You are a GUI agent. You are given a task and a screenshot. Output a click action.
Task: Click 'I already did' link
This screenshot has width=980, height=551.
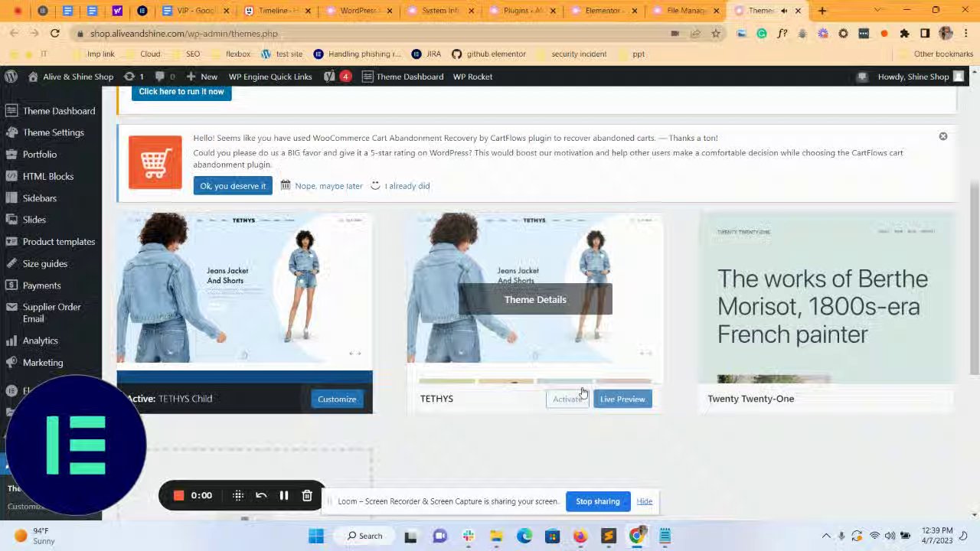407,186
